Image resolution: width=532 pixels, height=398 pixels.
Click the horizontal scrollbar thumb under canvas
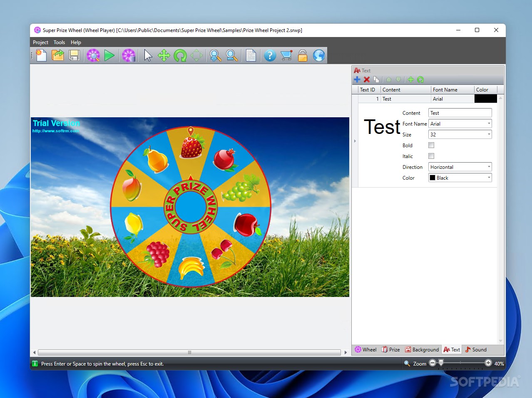[x=189, y=352]
